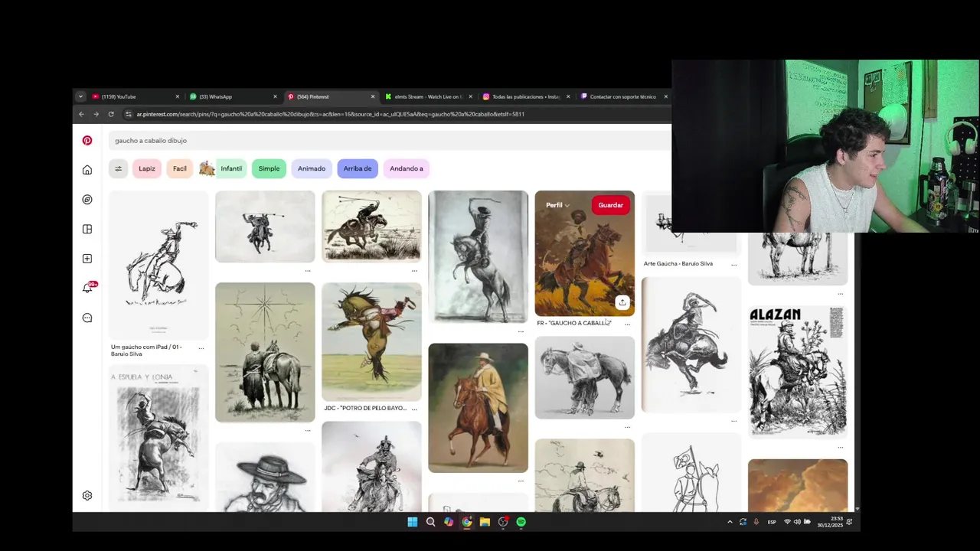Image resolution: width=980 pixels, height=551 pixels.
Task: Open the A Espuela y Lonja sketch pin
Action: pyautogui.click(x=158, y=439)
